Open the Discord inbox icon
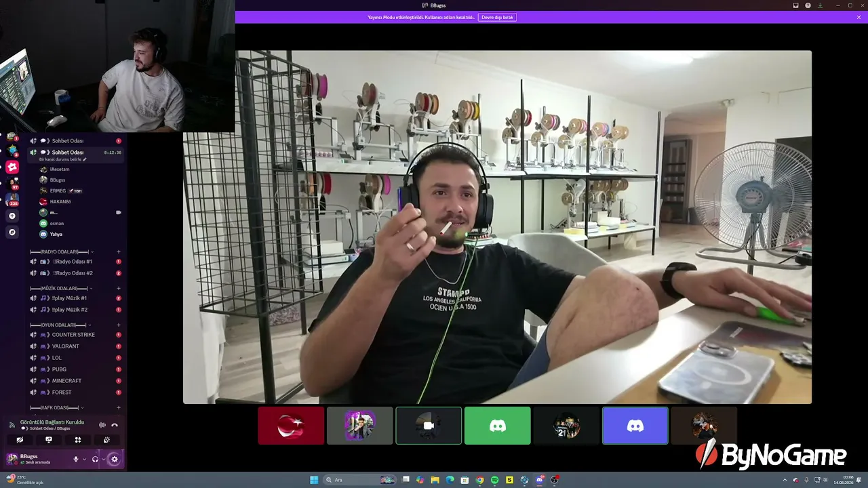 (796, 5)
